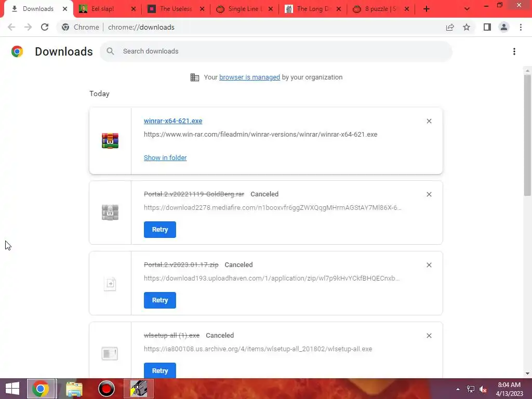Go forward to next page

(x=28, y=27)
